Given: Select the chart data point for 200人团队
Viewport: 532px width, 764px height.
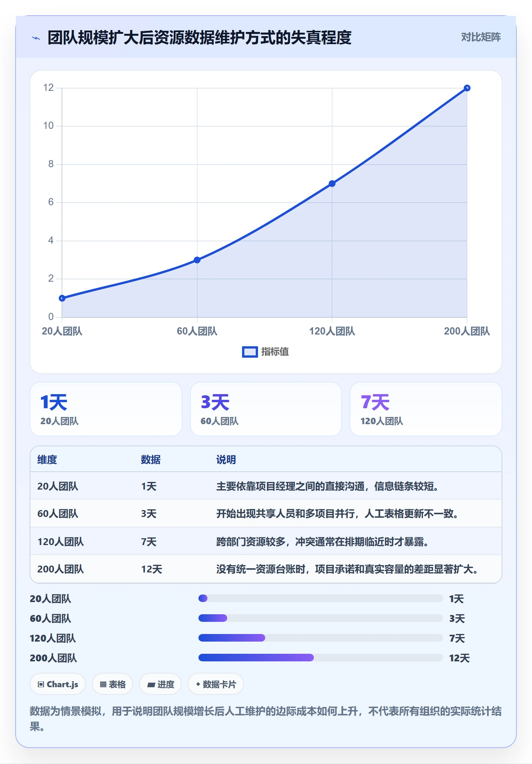Looking at the screenshot, I should (467, 88).
